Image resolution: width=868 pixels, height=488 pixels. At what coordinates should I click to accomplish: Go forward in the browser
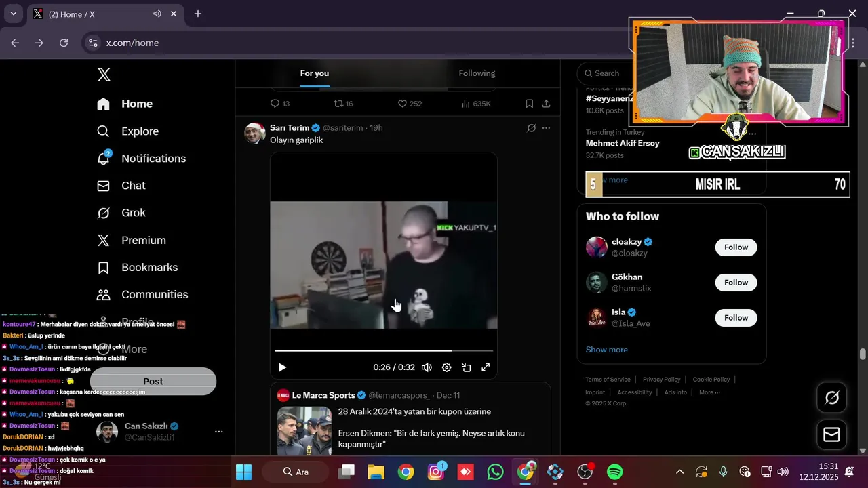(39, 43)
